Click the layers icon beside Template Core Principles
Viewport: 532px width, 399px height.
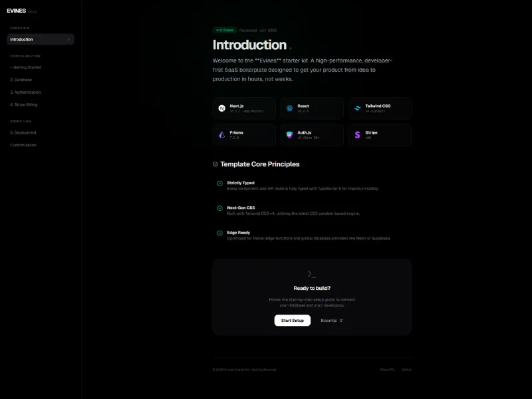[215, 164]
